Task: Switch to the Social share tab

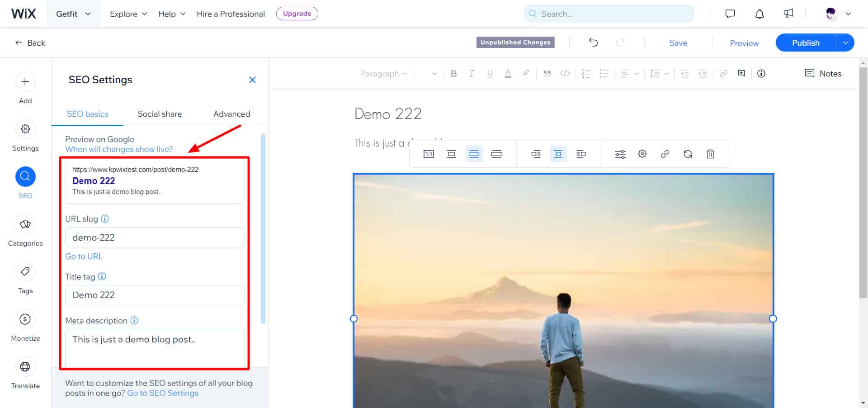Action: pyautogui.click(x=160, y=114)
